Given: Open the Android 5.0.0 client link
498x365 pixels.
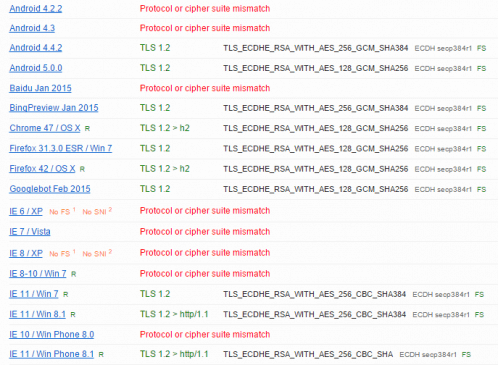Looking at the screenshot, I should click(36, 68).
